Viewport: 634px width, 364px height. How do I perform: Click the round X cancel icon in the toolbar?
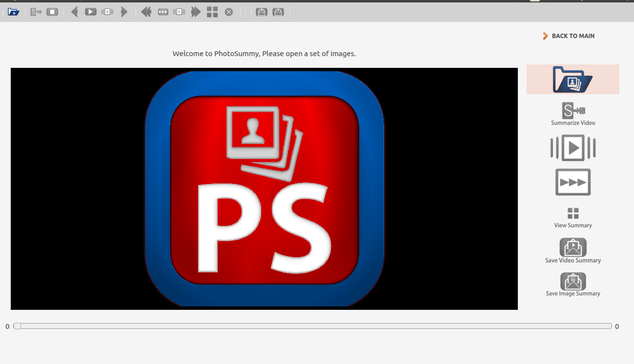coord(229,12)
